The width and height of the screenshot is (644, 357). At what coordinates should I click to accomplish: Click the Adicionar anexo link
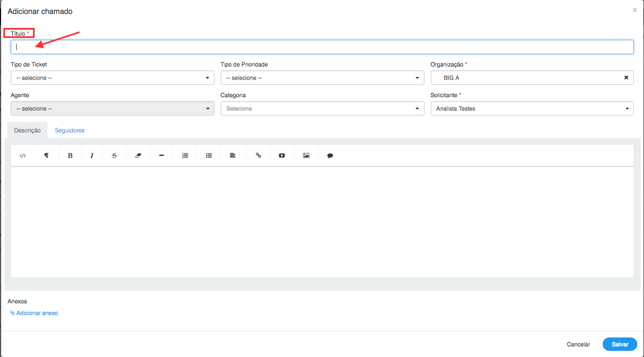click(34, 313)
